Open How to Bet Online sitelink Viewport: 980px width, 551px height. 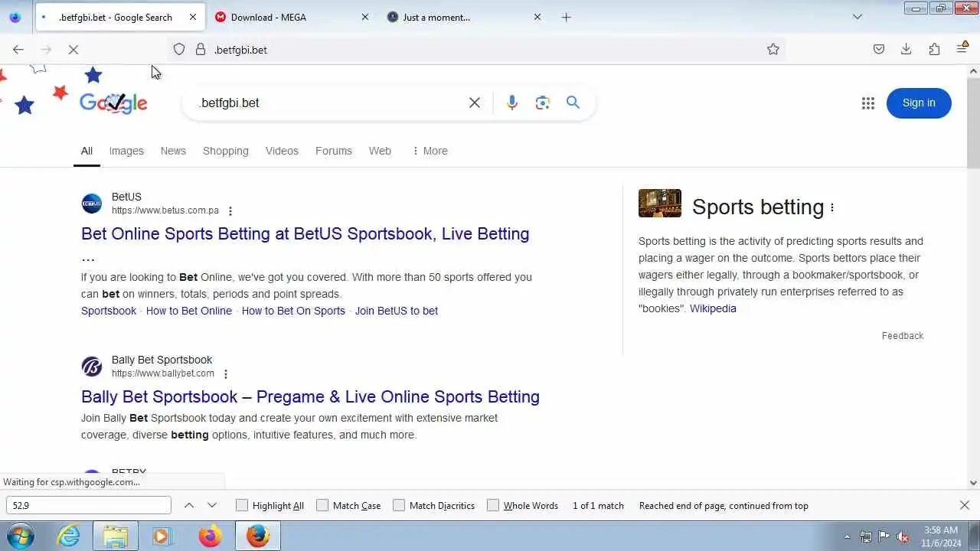[189, 311]
